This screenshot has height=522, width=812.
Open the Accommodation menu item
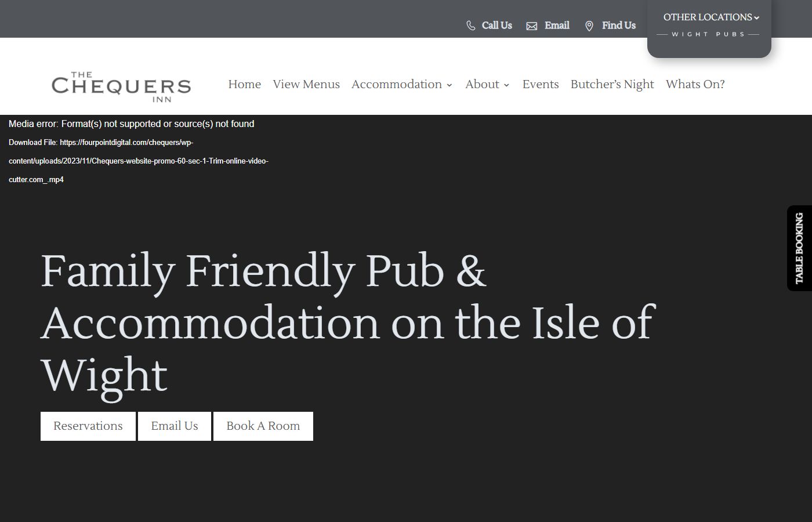click(397, 84)
